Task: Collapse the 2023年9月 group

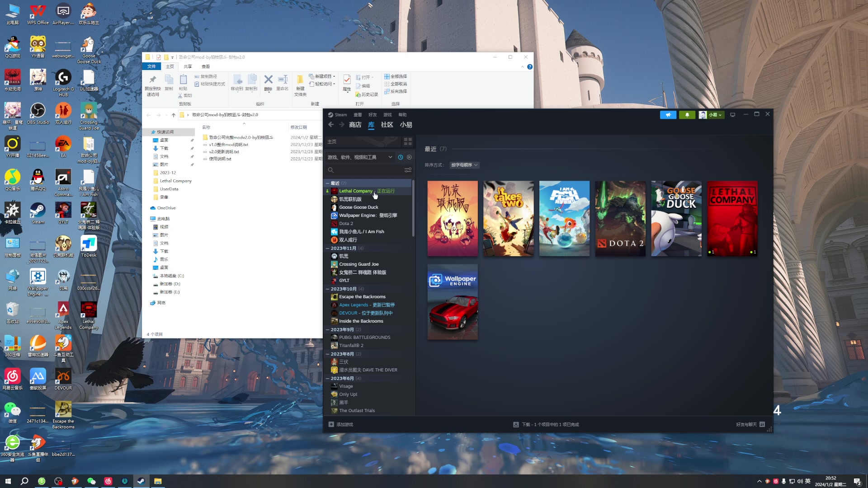Action: click(327, 329)
